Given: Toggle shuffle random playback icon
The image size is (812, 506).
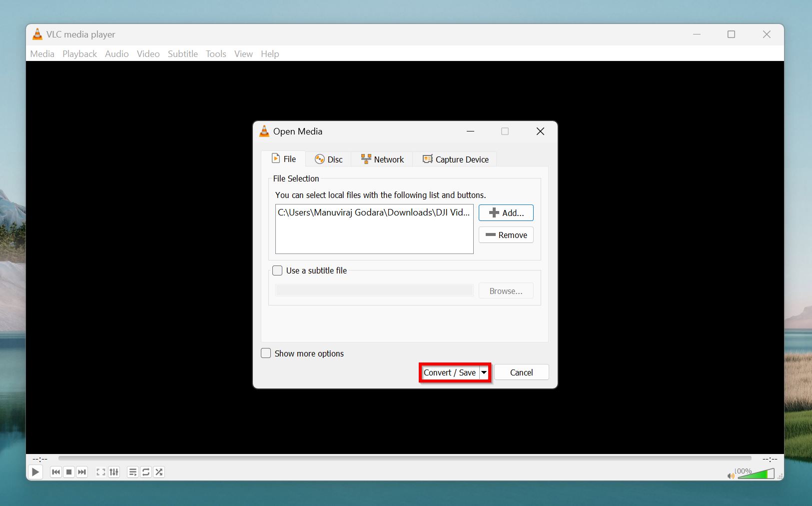Looking at the screenshot, I should pyautogui.click(x=159, y=472).
